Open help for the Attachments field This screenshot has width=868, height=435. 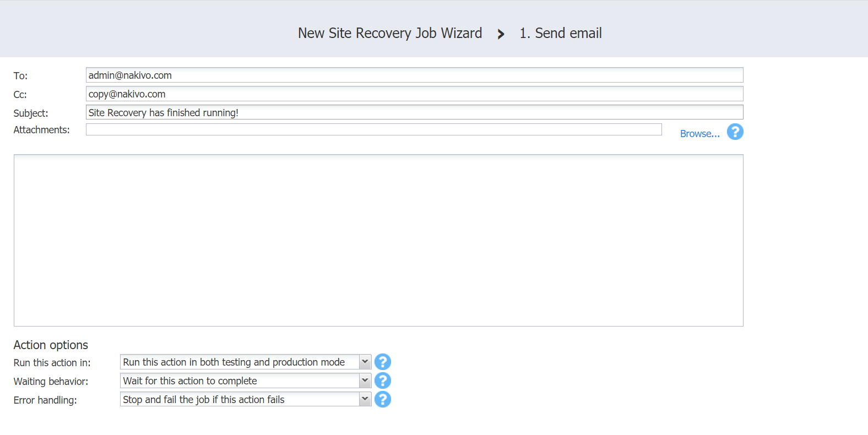pos(735,132)
